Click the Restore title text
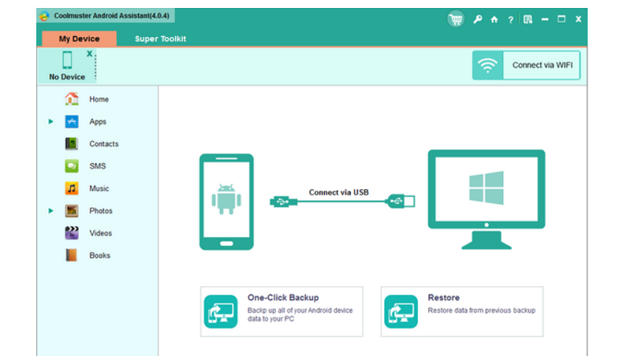 coord(444,297)
